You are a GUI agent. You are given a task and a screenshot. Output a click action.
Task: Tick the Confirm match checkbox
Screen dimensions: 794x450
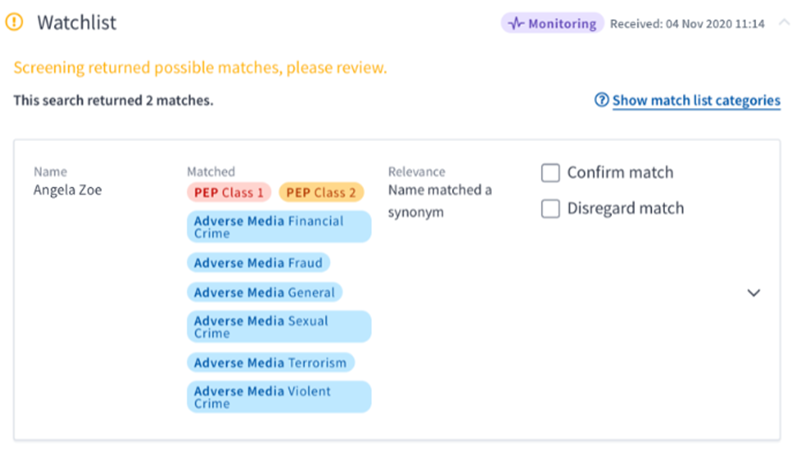(550, 173)
